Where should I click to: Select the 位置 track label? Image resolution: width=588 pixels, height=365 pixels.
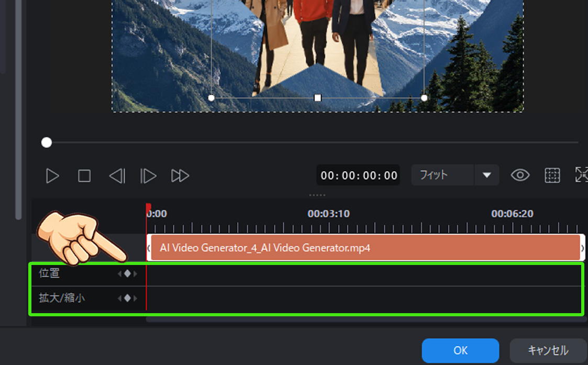tap(49, 273)
